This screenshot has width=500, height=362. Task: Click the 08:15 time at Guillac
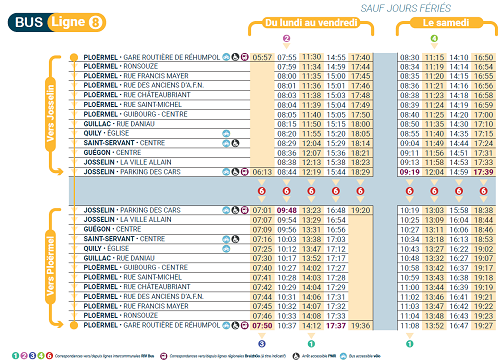pos(287,124)
